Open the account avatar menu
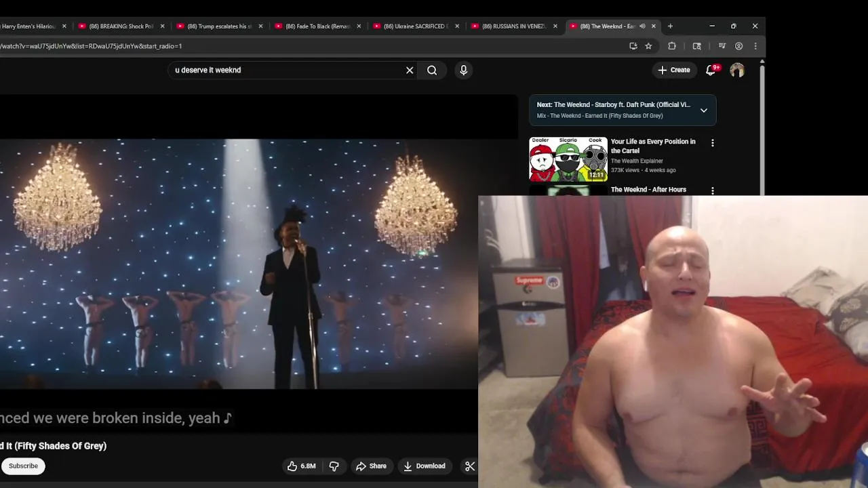 click(x=737, y=70)
